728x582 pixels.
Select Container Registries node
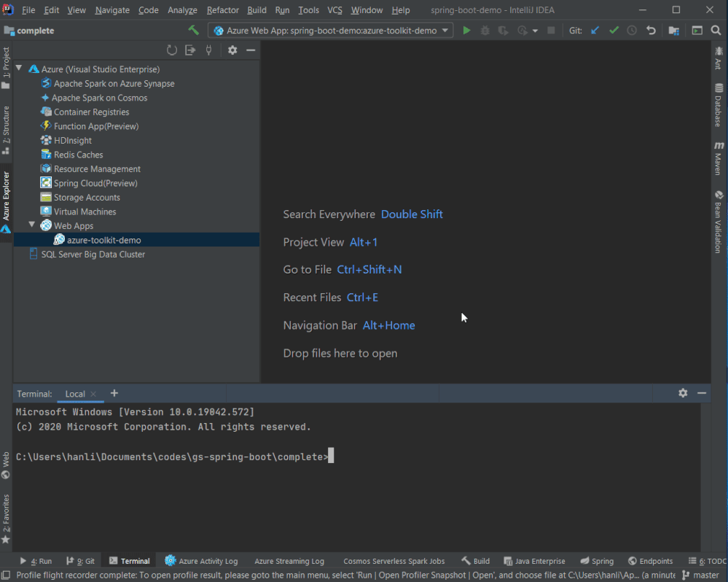click(92, 112)
